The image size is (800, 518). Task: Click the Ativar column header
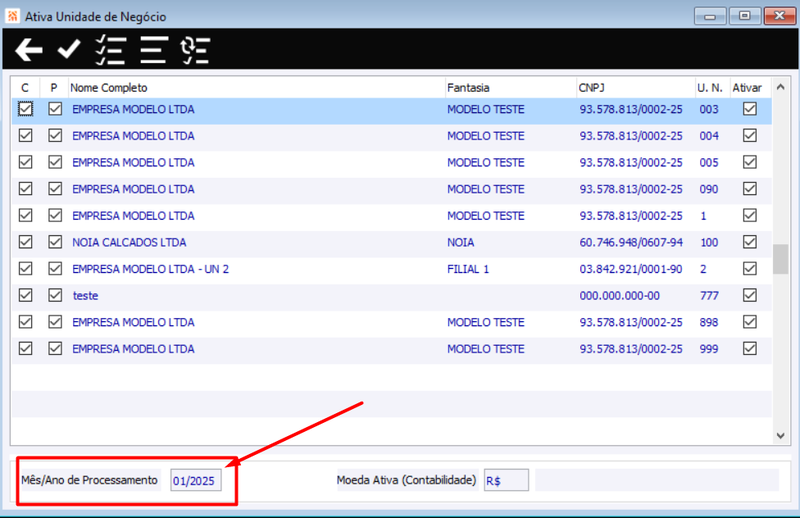(751, 88)
